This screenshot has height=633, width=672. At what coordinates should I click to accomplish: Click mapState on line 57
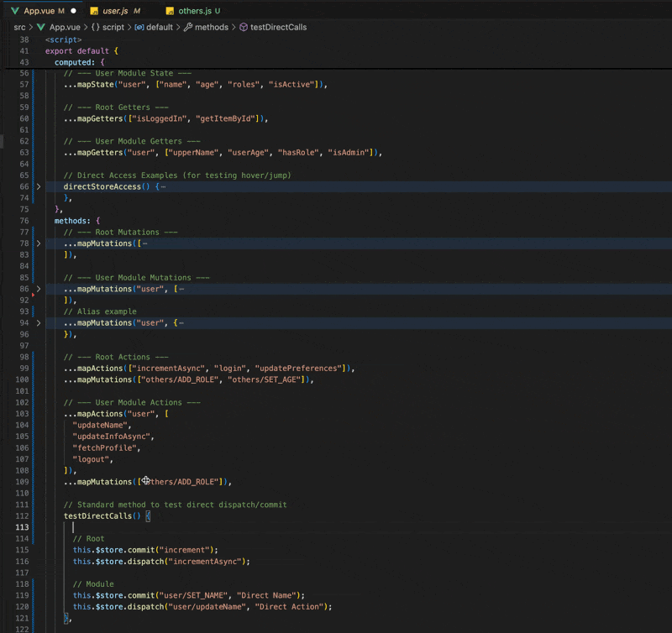[96, 84]
